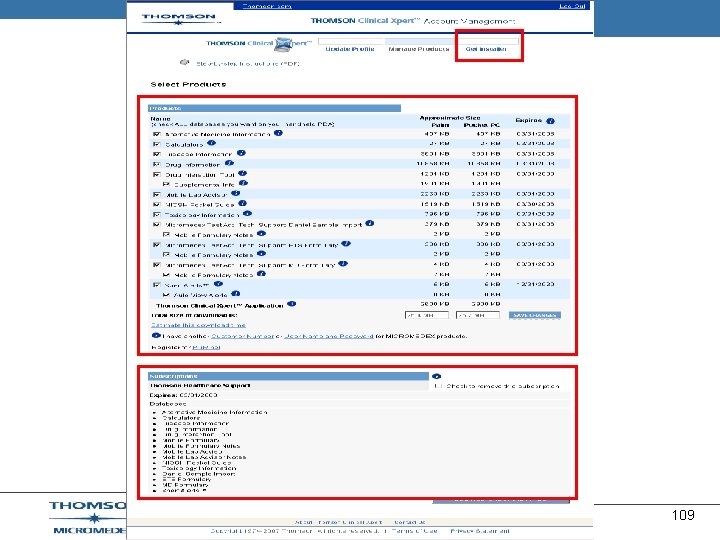Click info icon beside the Expires column header
Viewport: 720px width, 540px height.
pos(551,121)
